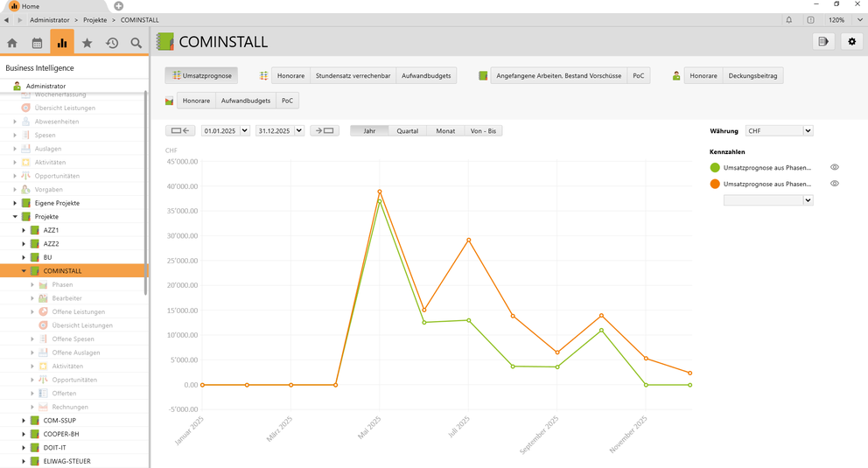Image resolution: width=868 pixels, height=468 pixels.
Task: Click the notification bell icon
Action: point(788,19)
